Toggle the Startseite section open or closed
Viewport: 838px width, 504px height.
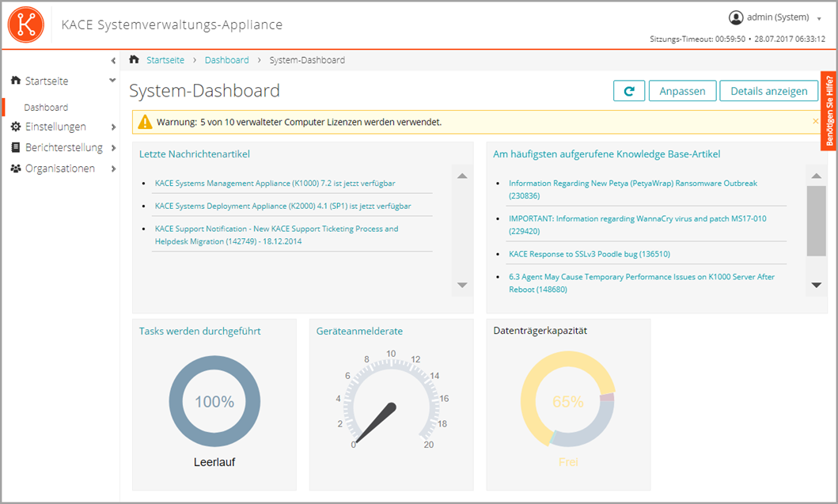click(112, 80)
